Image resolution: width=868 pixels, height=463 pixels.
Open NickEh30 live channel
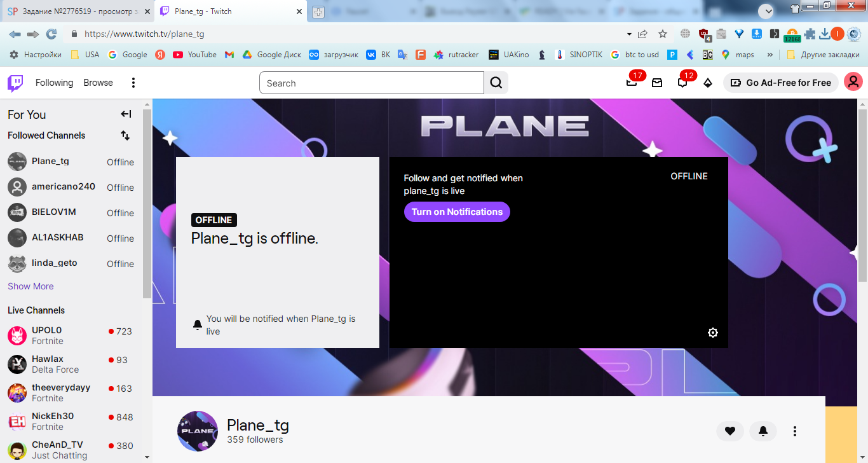click(71, 422)
